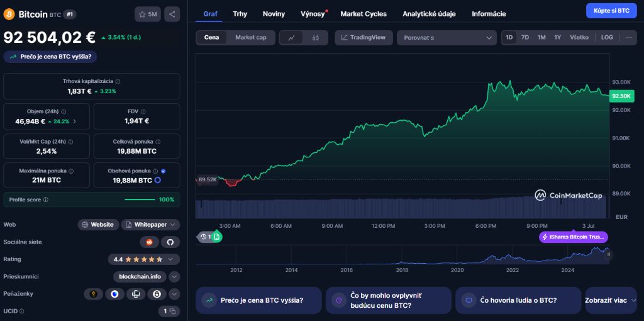Open the GitHub social link
Image resolution: width=644 pixels, height=321 pixels.
coord(170,242)
